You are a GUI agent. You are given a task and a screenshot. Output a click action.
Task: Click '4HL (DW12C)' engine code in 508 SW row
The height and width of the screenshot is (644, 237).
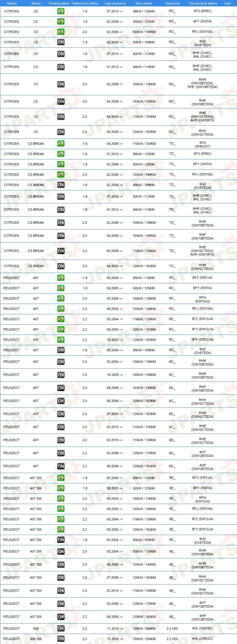202,639
